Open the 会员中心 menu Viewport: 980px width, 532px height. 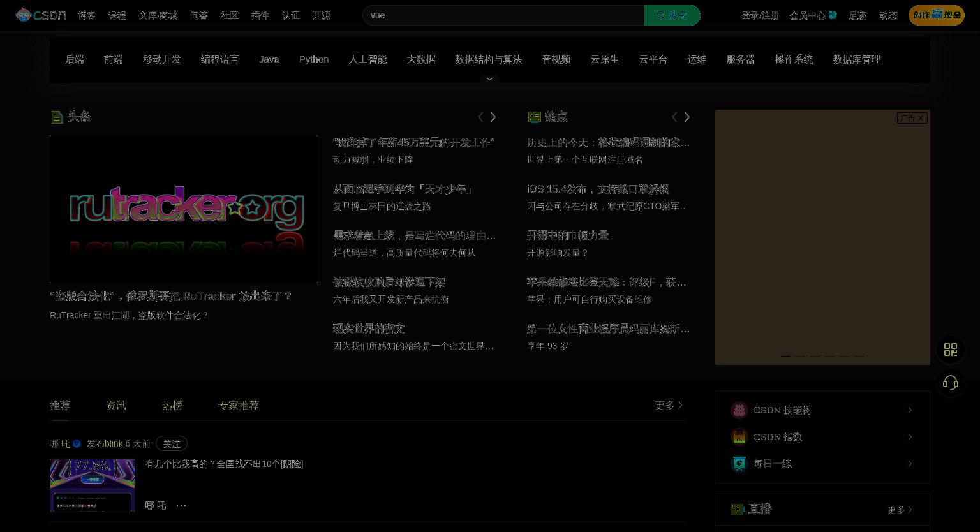coord(813,15)
